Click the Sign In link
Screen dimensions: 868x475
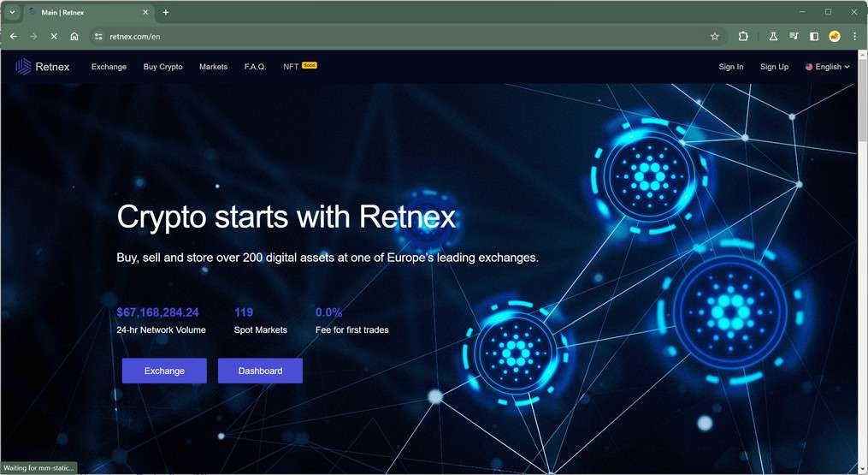pos(730,67)
